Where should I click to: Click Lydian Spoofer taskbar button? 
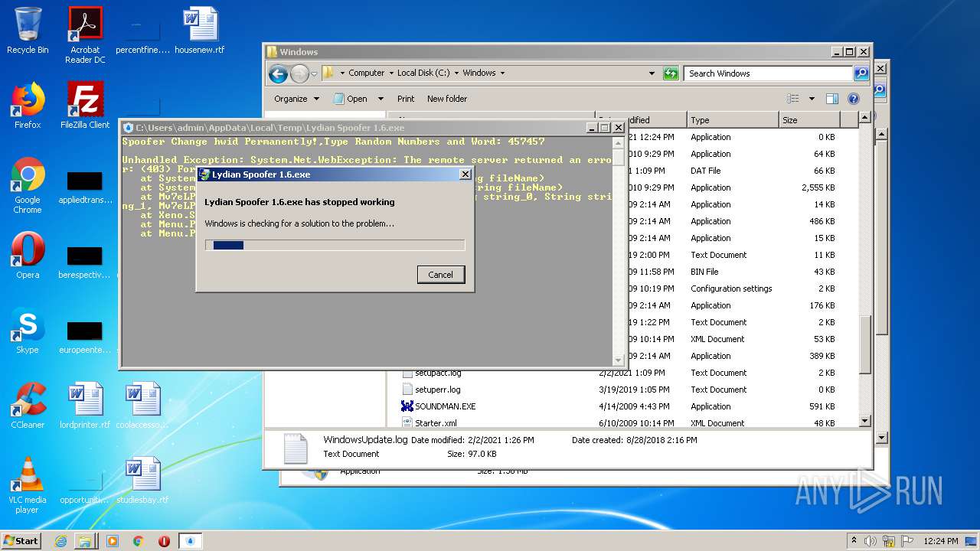pos(191,541)
